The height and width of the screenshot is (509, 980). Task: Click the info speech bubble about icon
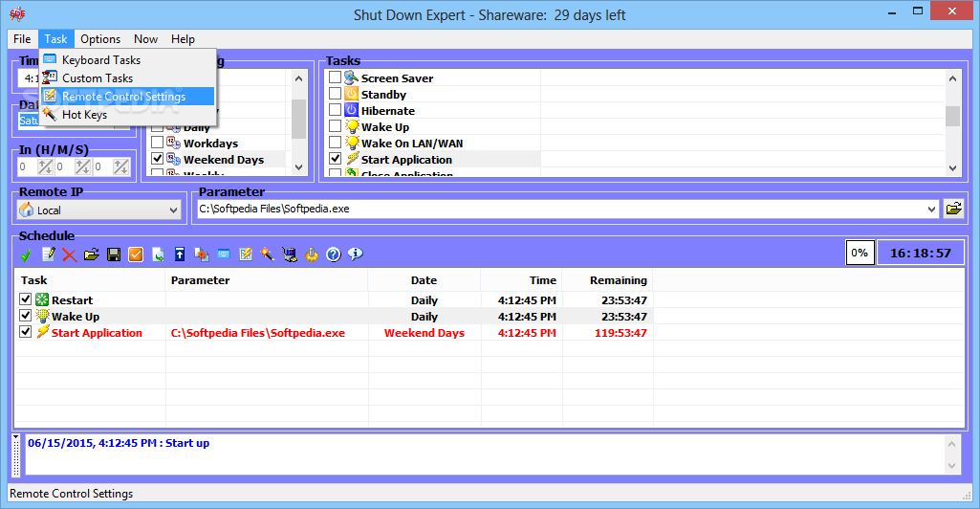pyautogui.click(x=355, y=254)
